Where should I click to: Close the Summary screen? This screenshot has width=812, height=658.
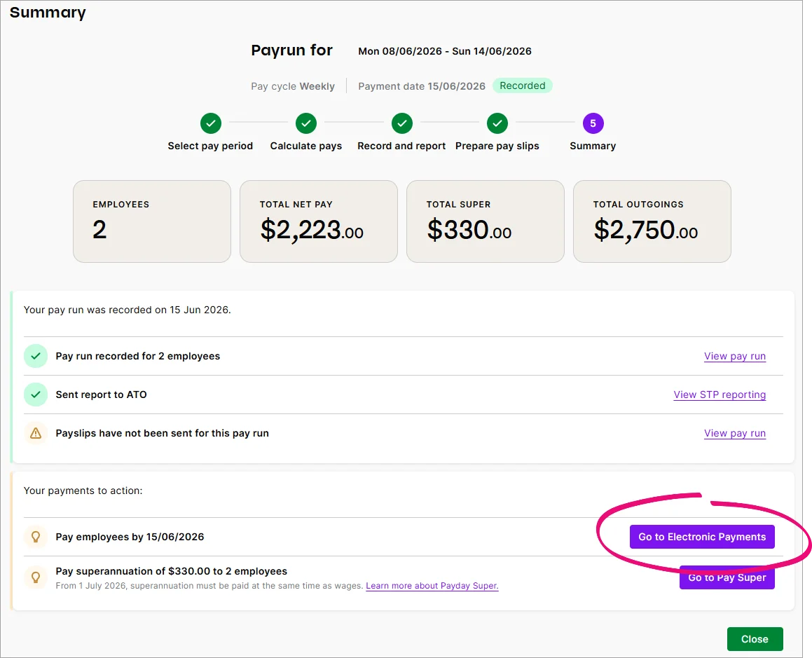(755, 638)
